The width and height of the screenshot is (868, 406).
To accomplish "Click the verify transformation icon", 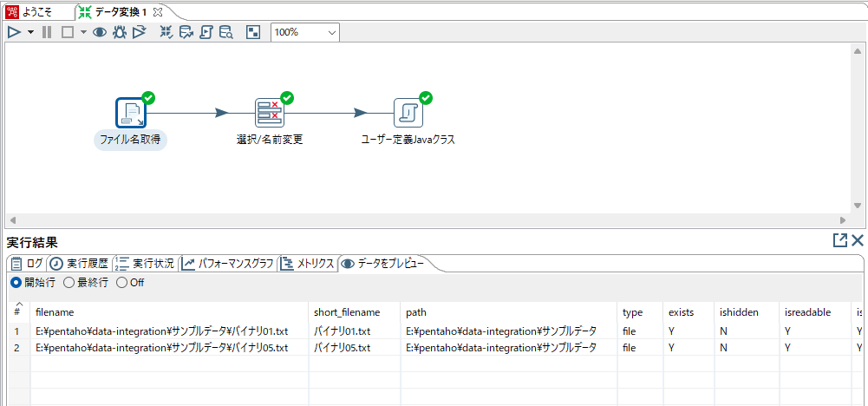I will point(166,32).
